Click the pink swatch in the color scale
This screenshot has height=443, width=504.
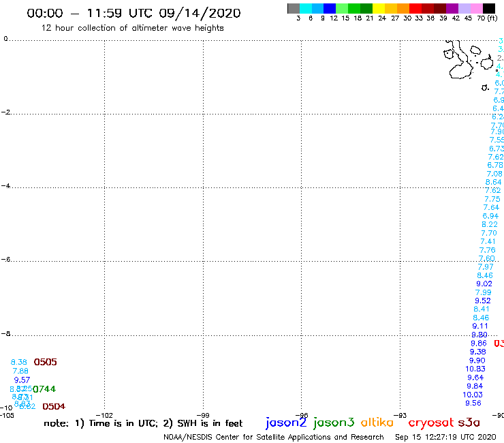click(477, 8)
